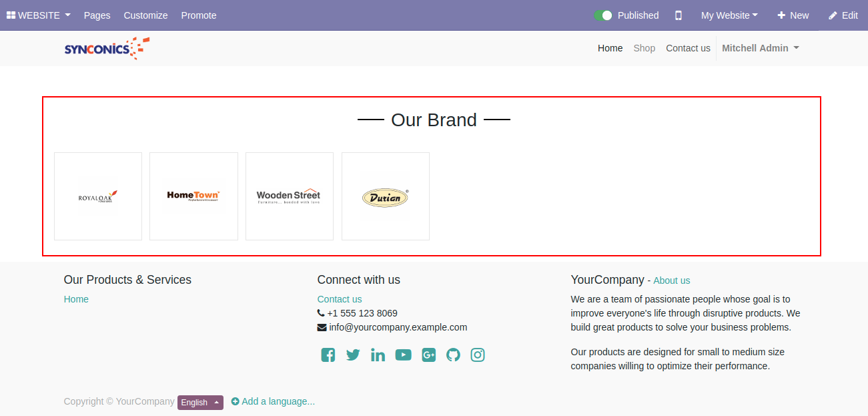Switch to mobile preview icon
Image resolution: width=868 pixels, height=416 pixels.
679,15
